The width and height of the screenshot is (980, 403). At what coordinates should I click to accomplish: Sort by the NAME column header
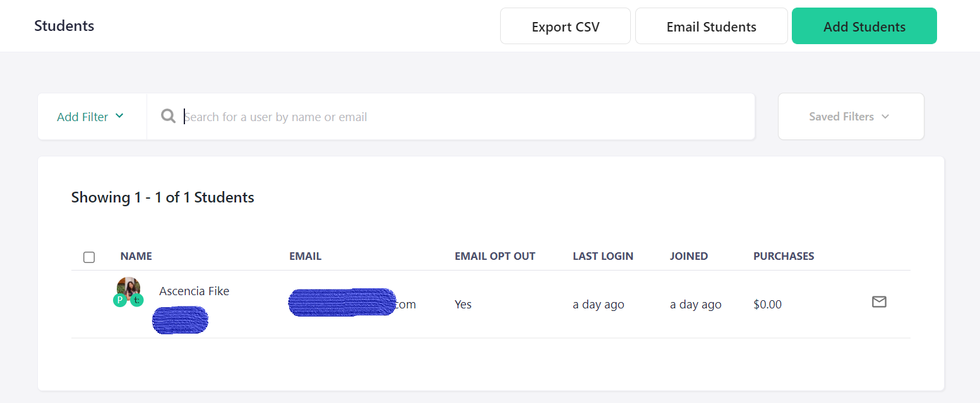pos(136,256)
